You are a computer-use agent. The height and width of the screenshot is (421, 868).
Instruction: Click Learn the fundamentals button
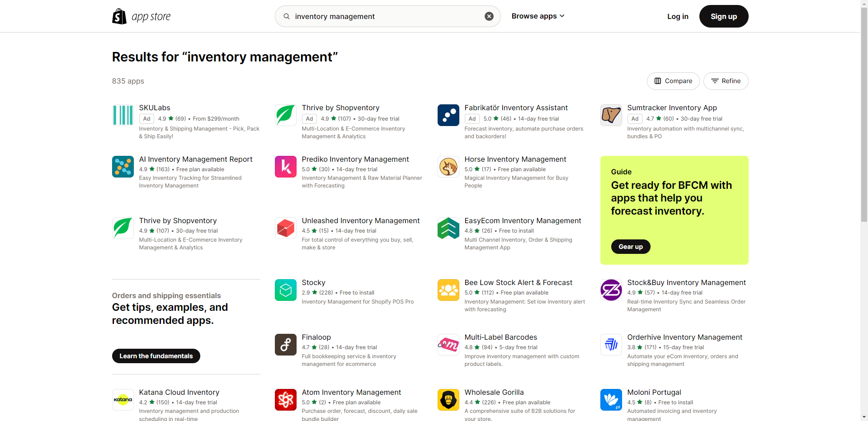point(156,356)
